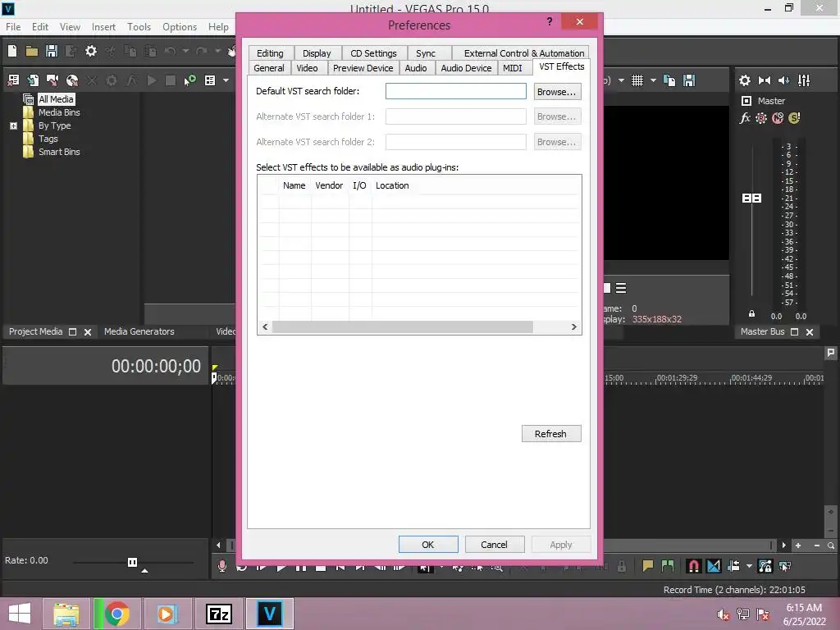
Task: Open MIDI preferences tab
Action: point(512,68)
